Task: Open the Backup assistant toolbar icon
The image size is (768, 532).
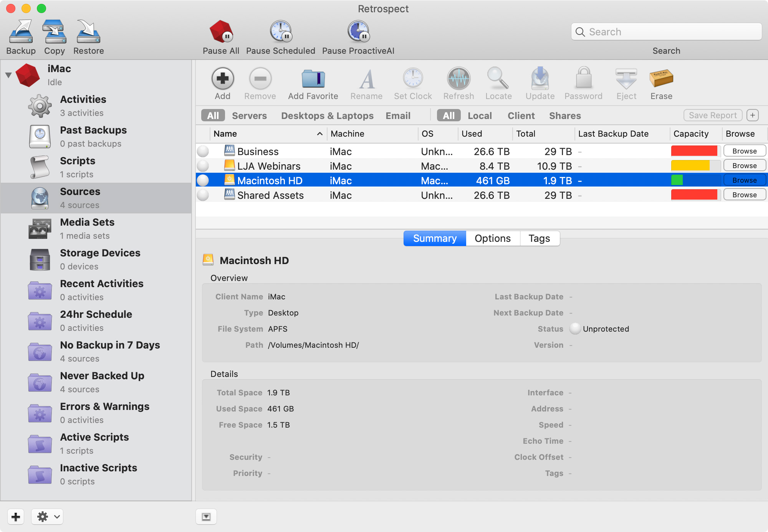Action: click(21, 31)
